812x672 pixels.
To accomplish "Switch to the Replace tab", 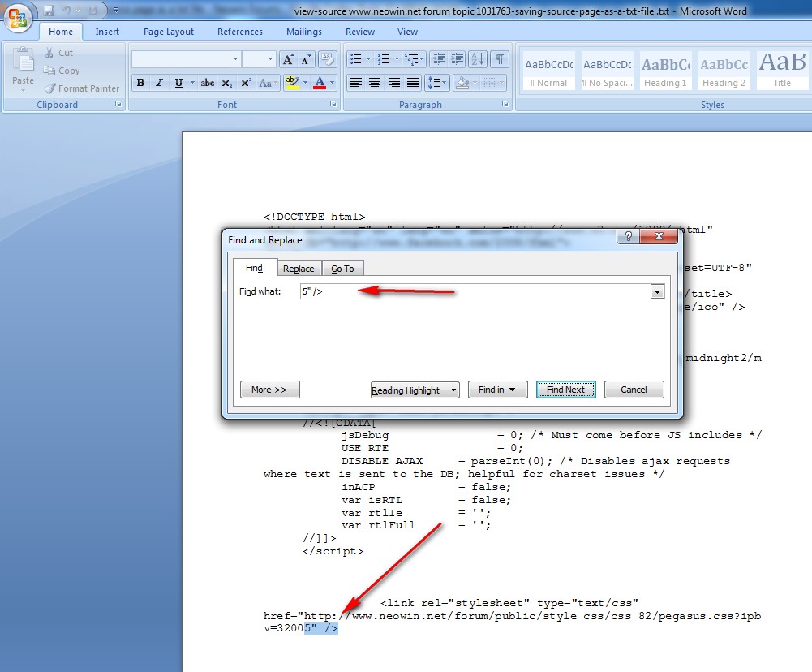I will [299, 269].
